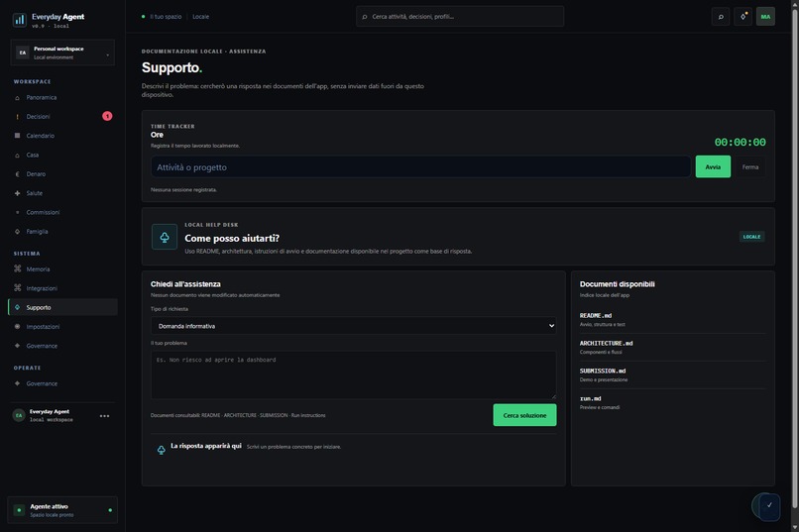This screenshot has height=532, width=799.
Task: Click the Salute plus icon
Action: 17,193
